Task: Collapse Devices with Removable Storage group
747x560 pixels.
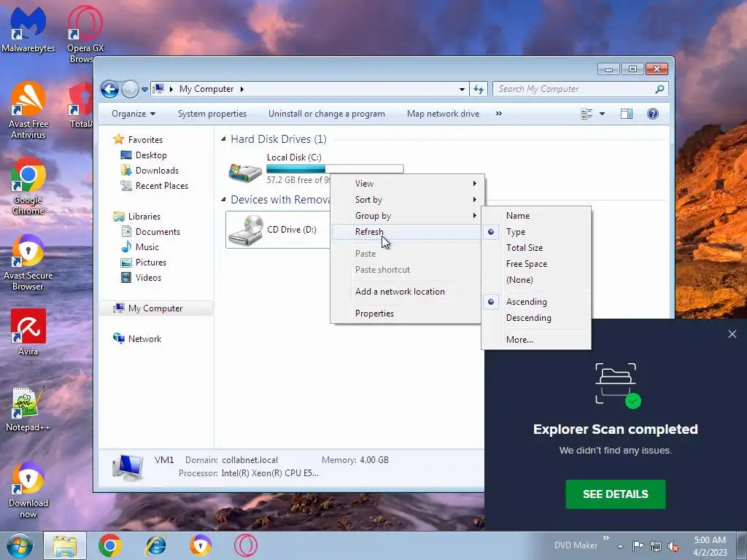Action: (223, 200)
